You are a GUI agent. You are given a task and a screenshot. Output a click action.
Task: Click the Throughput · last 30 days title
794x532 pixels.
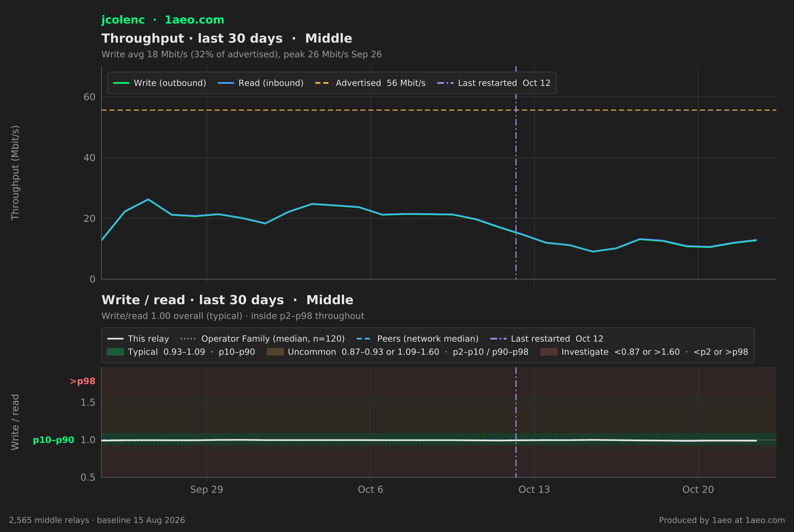coord(227,39)
